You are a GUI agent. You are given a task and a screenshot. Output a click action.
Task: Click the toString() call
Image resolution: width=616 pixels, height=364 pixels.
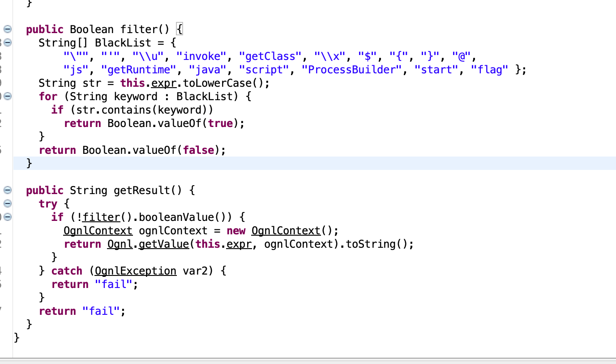coord(377,244)
